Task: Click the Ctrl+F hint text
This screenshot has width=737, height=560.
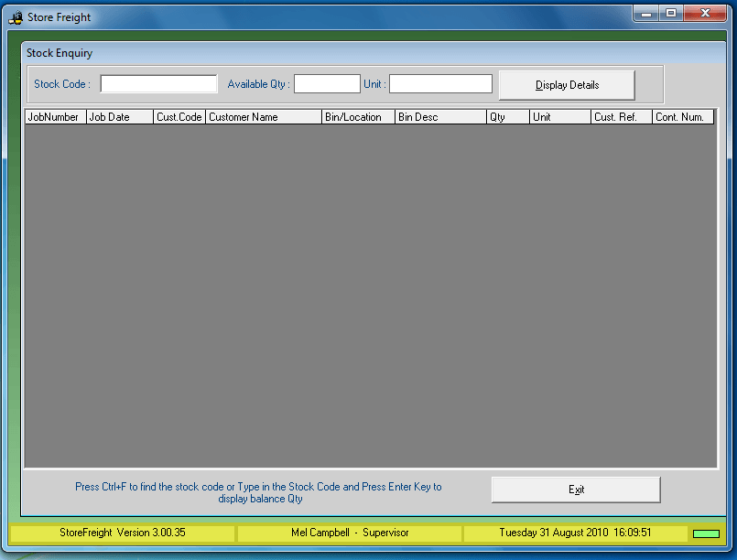Action: click(x=258, y=492)
